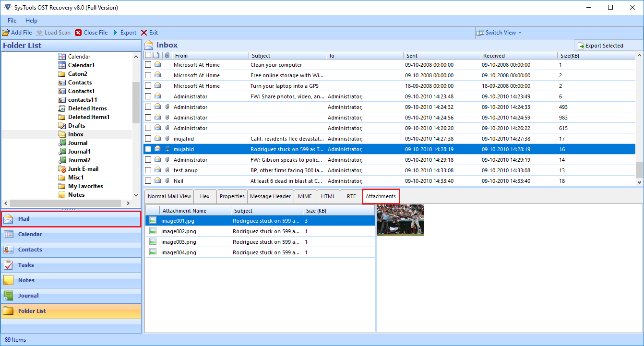Click the Journal1 folder icon
This screenshot has width=644, height=346.
tap(61, 152)
